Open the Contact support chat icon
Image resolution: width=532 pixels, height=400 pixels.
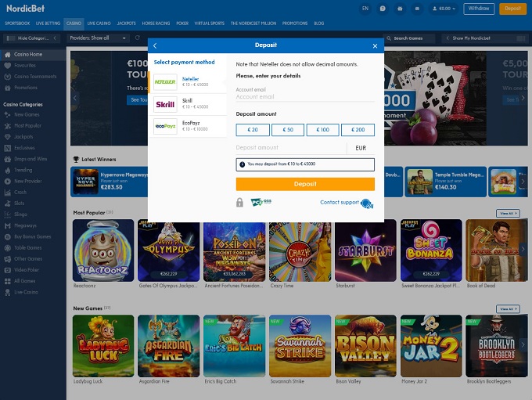tap(366, 203)
